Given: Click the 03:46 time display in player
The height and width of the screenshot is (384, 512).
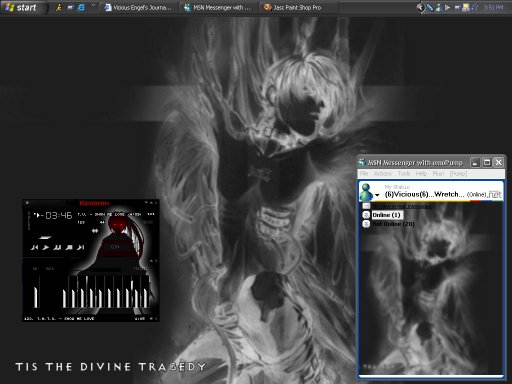Looking at the screenshot, I should pyautogui.click(x=59, y=216).
